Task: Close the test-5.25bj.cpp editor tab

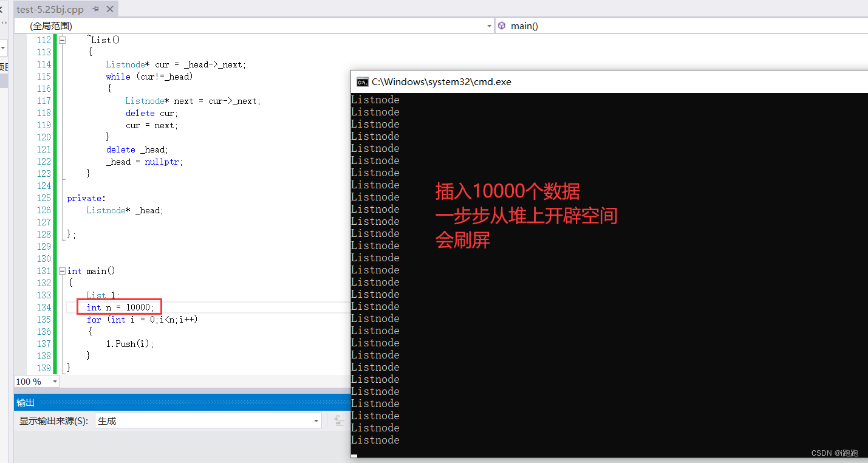Action: (109, 10)
